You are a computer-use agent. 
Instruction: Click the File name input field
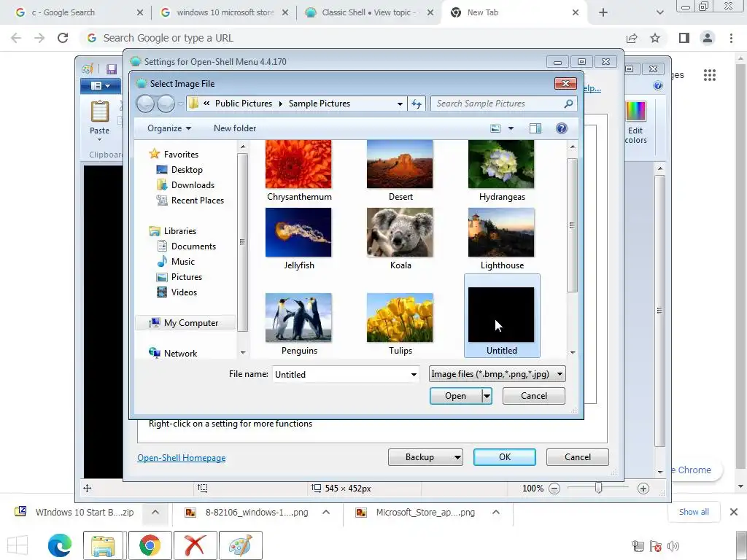[341, 374]
